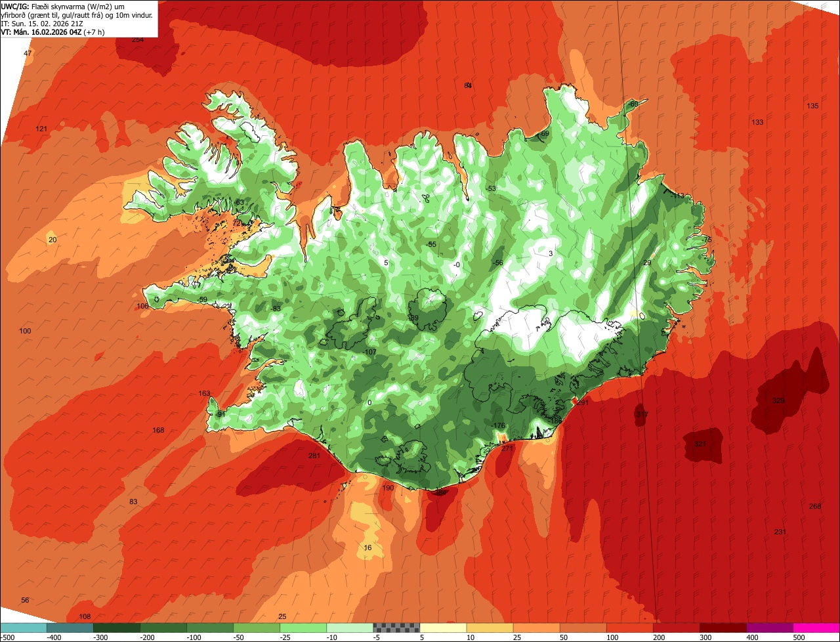Click the magenta legend swatch above 500
The image size is (840, 642).
(816, 628)
